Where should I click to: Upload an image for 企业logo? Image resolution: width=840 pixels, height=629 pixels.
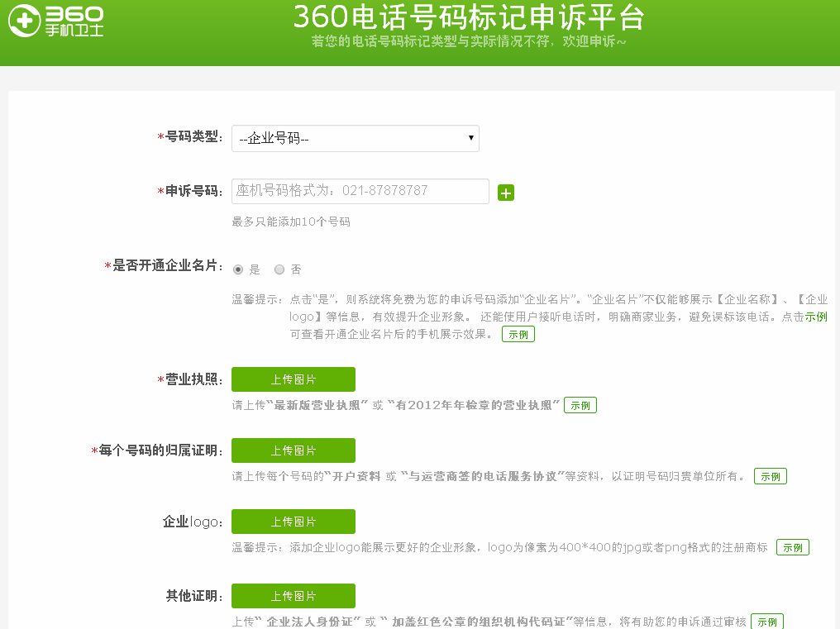(x=293, y=522)
